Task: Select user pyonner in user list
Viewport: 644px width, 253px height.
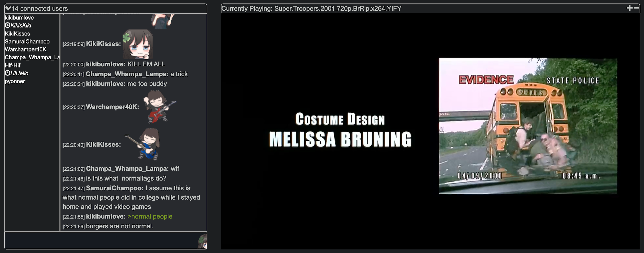Action: click(15, 81)
